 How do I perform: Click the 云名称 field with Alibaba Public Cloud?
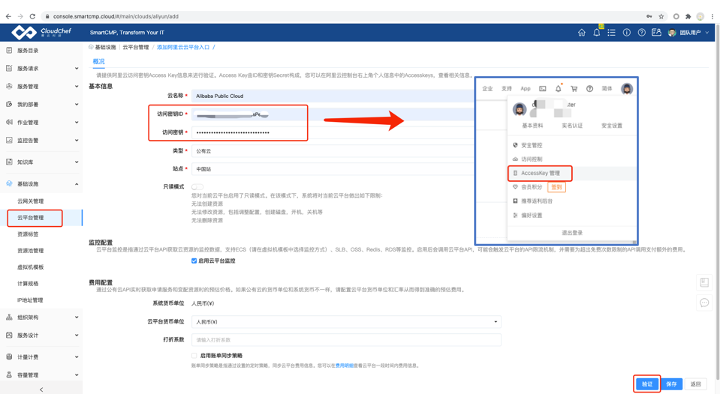point(332,96)
